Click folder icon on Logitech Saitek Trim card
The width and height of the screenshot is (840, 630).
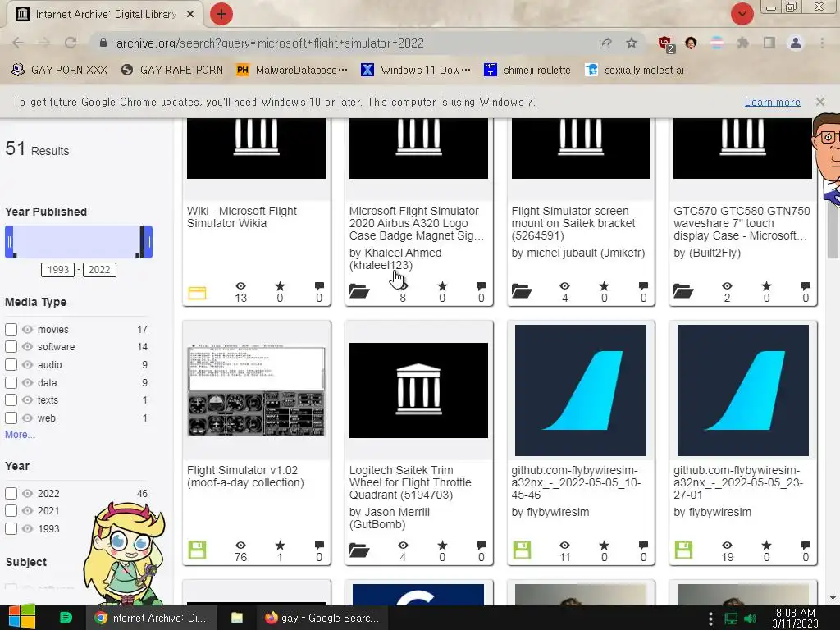pos(359,550)
